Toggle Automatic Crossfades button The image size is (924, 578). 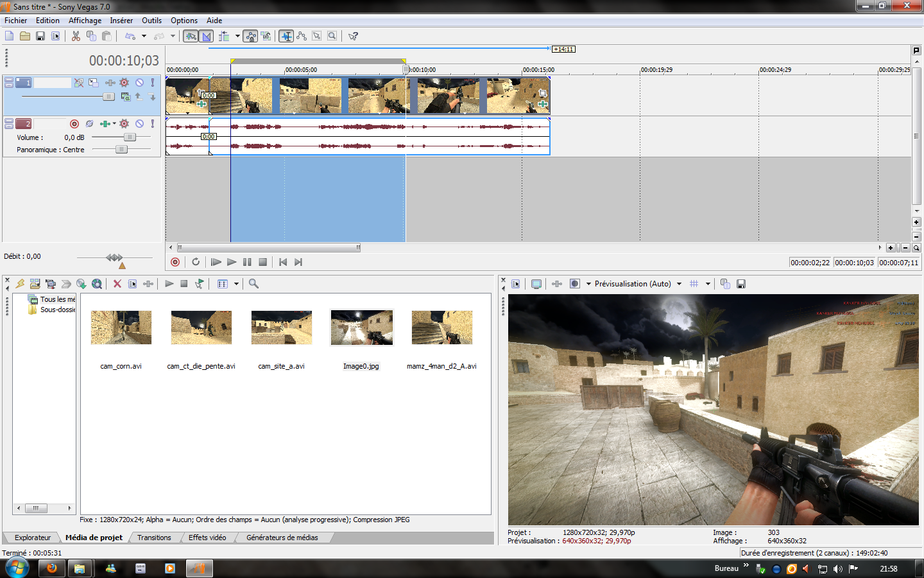[207, 36]
